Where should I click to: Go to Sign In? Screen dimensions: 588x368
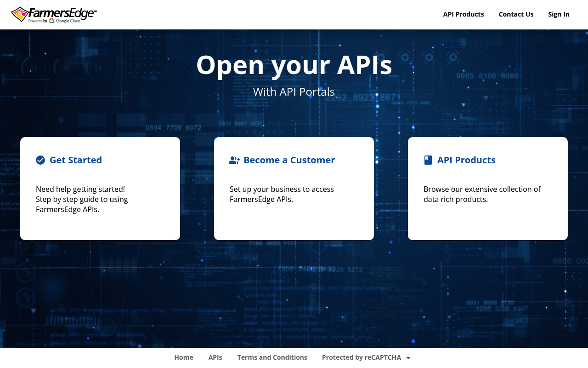(559, 14)
